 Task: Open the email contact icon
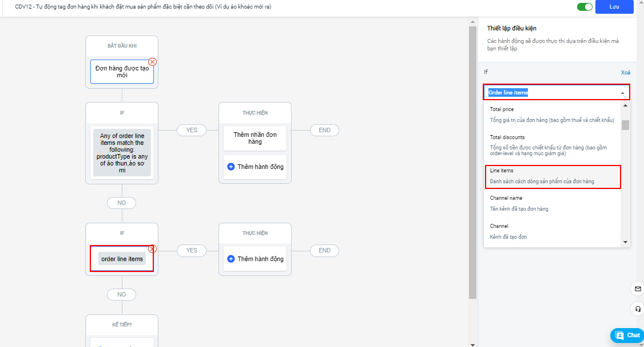(638, 288)
